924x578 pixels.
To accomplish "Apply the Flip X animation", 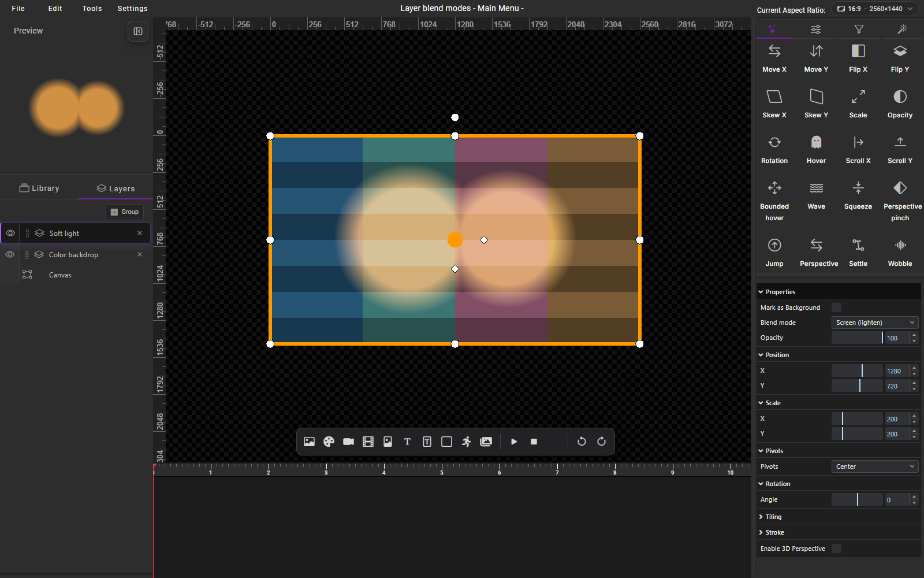I will point(858,58).
